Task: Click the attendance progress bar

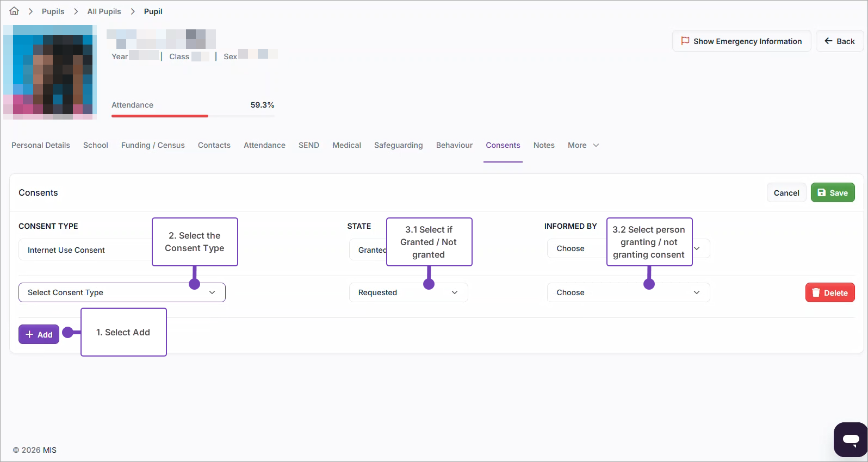Action: (x=193, y=116)
